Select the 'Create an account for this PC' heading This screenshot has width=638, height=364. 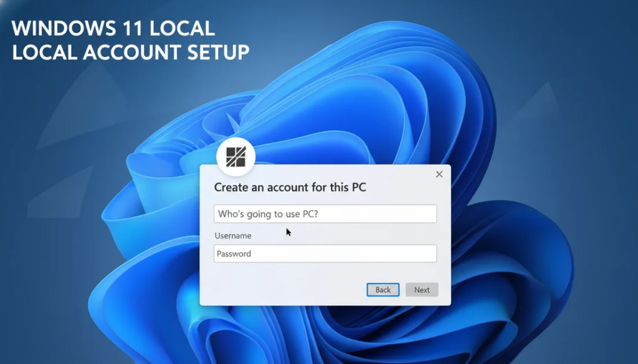click(x=290, y=187)
